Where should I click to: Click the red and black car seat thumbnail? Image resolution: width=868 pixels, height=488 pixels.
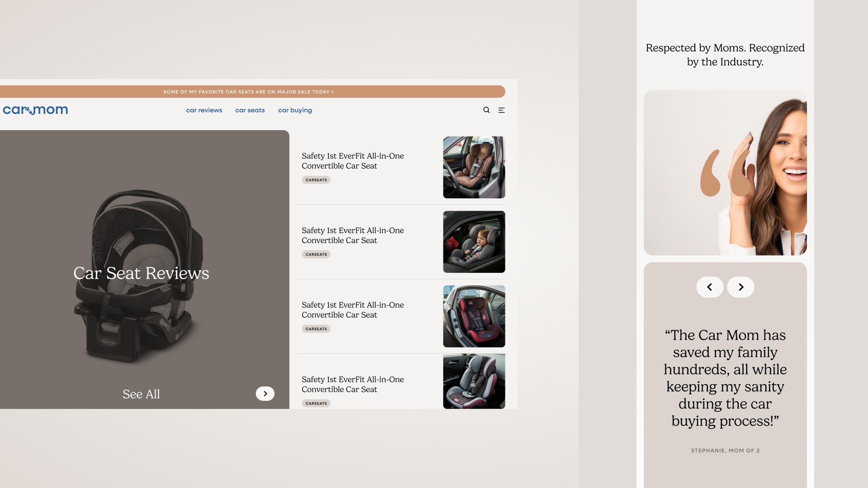click(x=474, y=316)
